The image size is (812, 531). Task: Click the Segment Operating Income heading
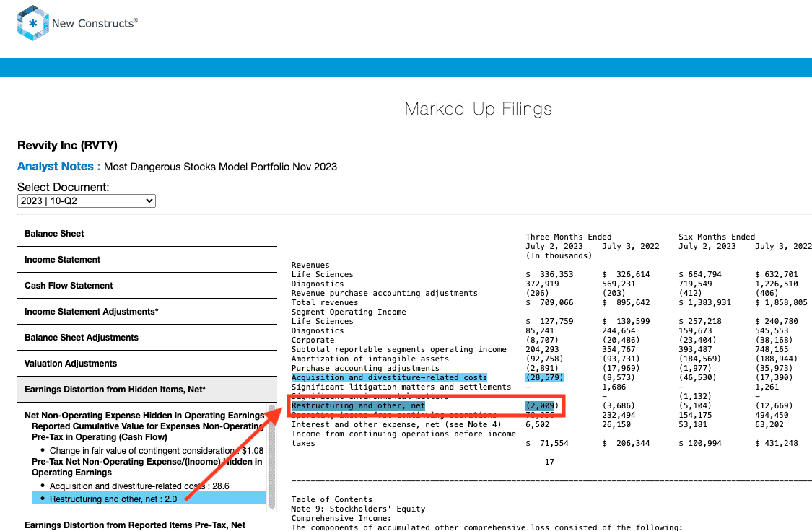click(349, 312)
